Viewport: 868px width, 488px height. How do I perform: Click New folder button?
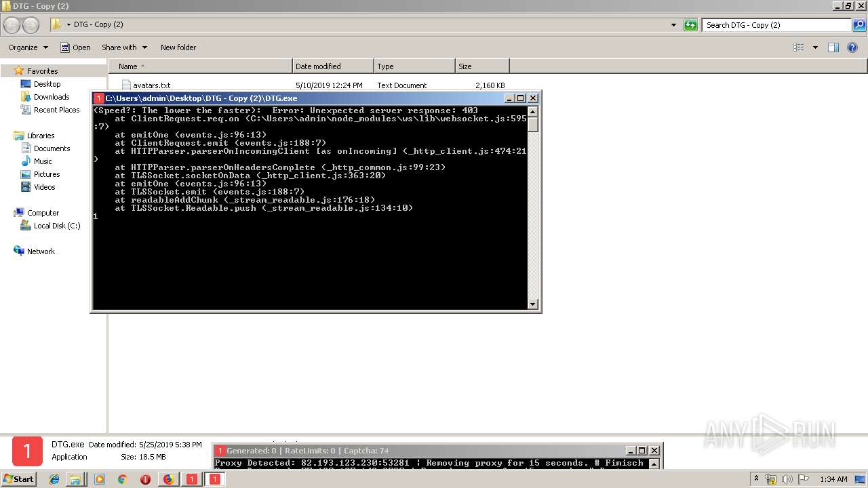pos(178,47)
